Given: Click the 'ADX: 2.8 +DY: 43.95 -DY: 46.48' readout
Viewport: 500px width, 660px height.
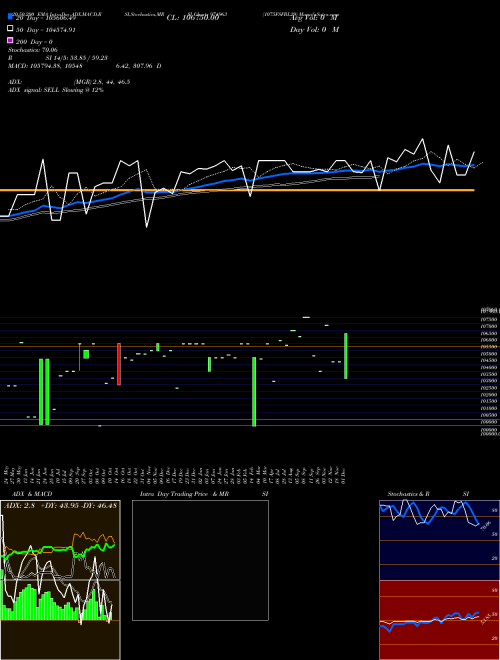Looking at the screenshot, I should [60, 505].
